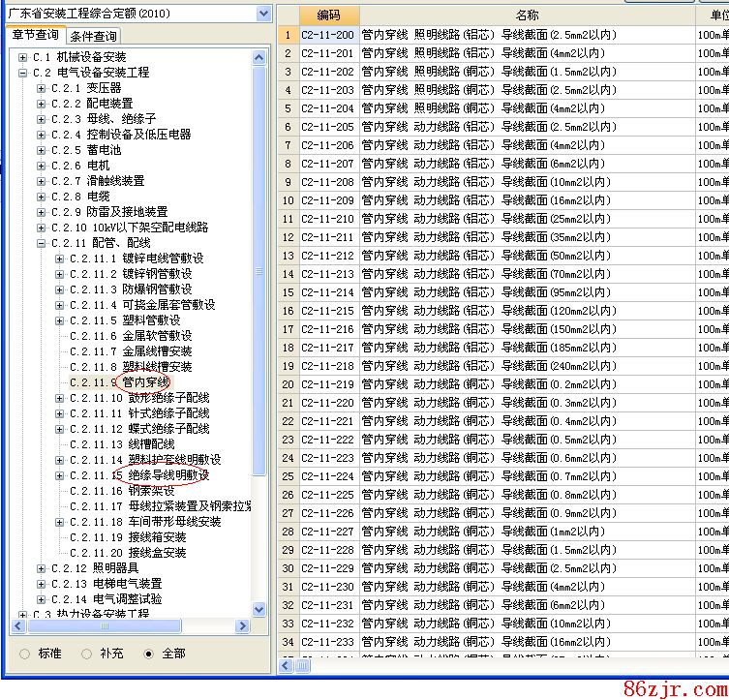Select the 标准 radio button
The width and height of the screenshot is (729, 700).
(25, 654)
